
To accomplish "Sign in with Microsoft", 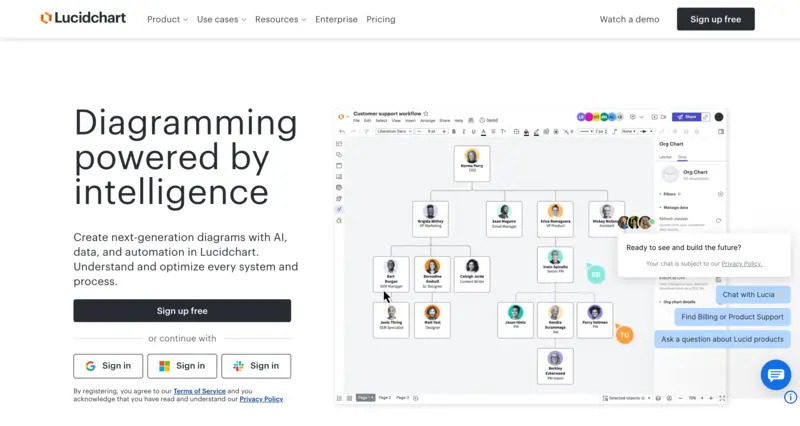I will pos(182,366).
